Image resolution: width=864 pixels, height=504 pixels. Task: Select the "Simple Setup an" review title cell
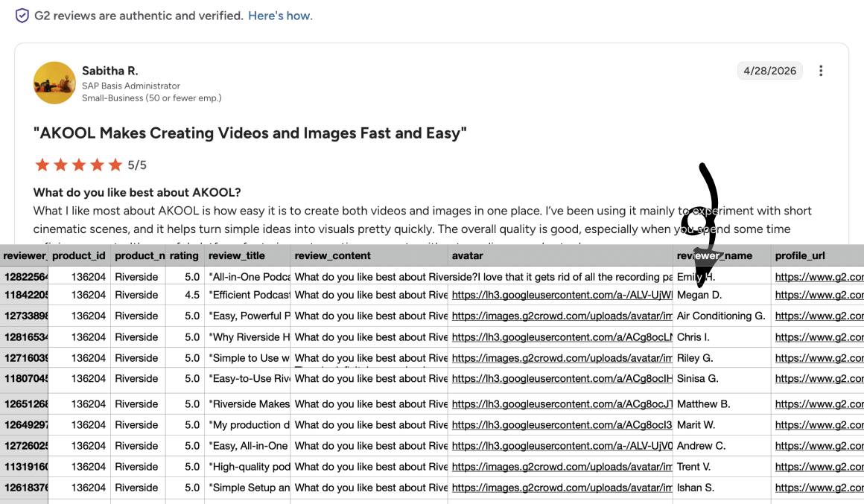pos(247,488)
